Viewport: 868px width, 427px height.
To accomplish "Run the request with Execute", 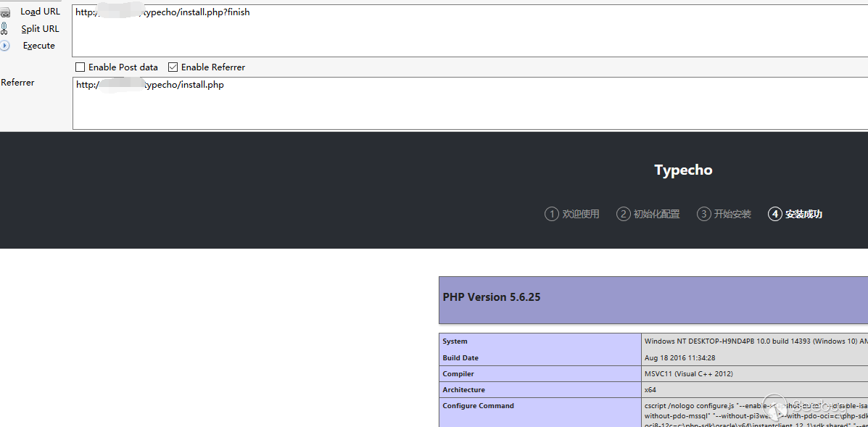I will coord(38,46).
